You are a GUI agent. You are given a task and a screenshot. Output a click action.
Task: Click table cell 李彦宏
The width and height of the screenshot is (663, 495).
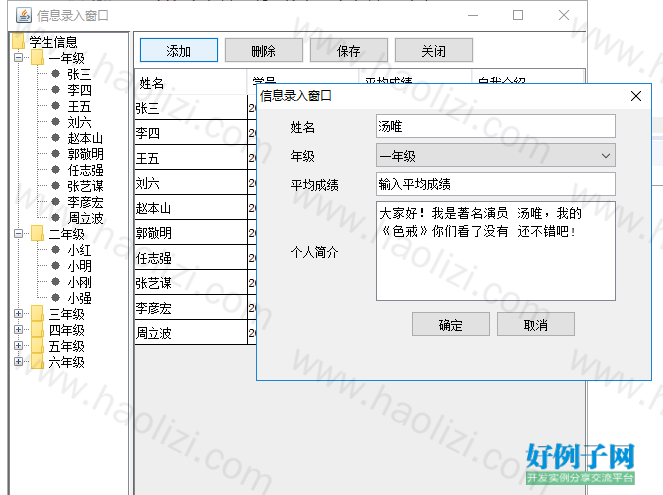[x=191, y=307]
